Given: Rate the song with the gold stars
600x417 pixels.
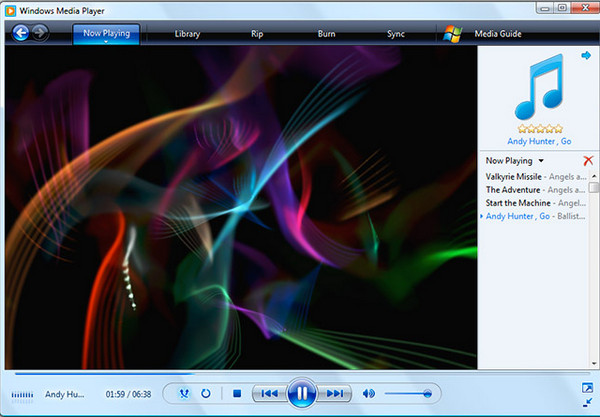Looking at the screenshot, I should (540, 129).
